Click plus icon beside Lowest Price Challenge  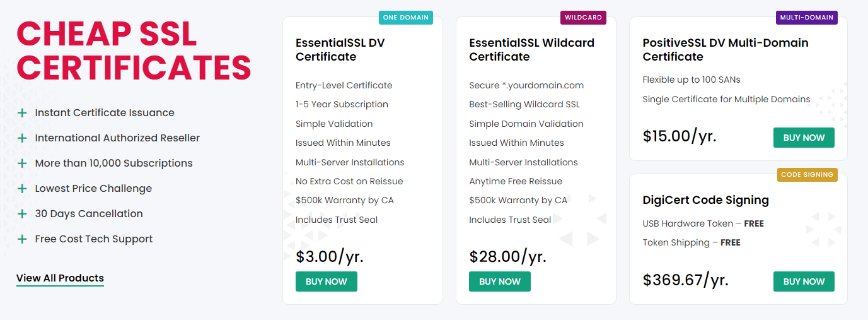click(x=22, y=189)
